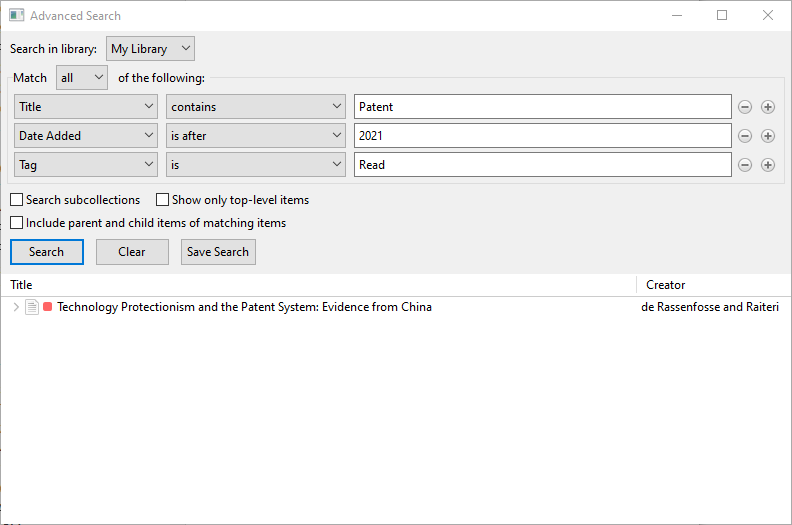The image size is (792, 525).
Task: Click the red tag color swatch
Action: pos(47,307)
